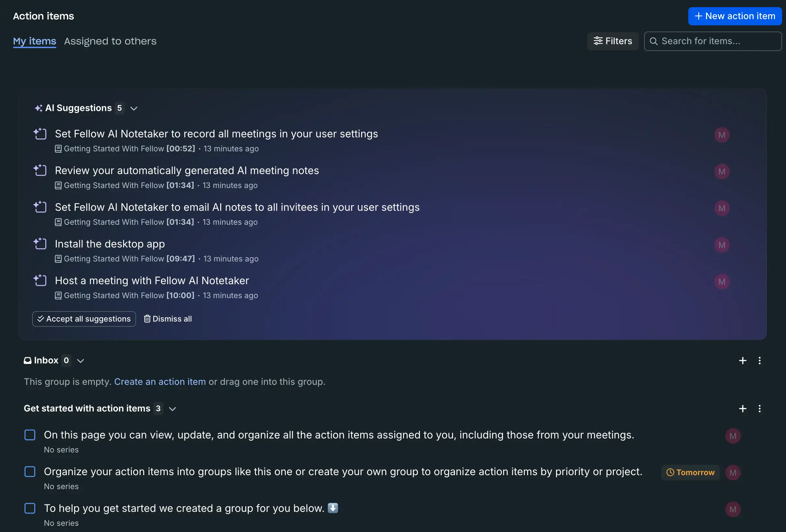Click the plus icon beside the Inbox group
786x532 pixels.
[x=743, y=361]
